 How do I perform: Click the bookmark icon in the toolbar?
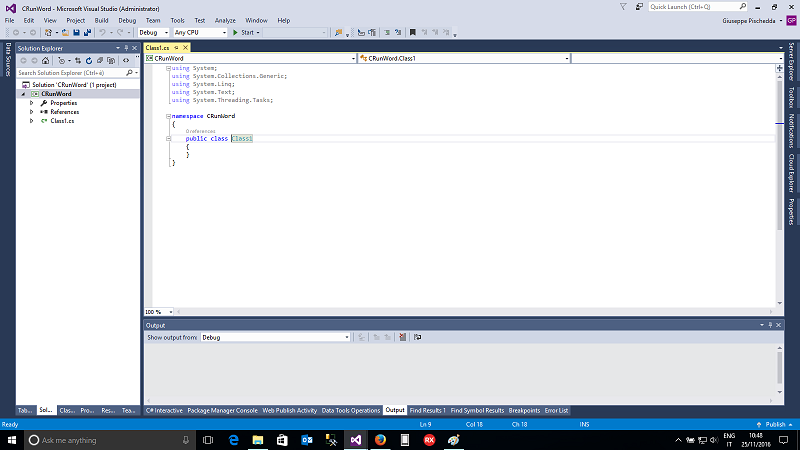click(x=413, y=33)
